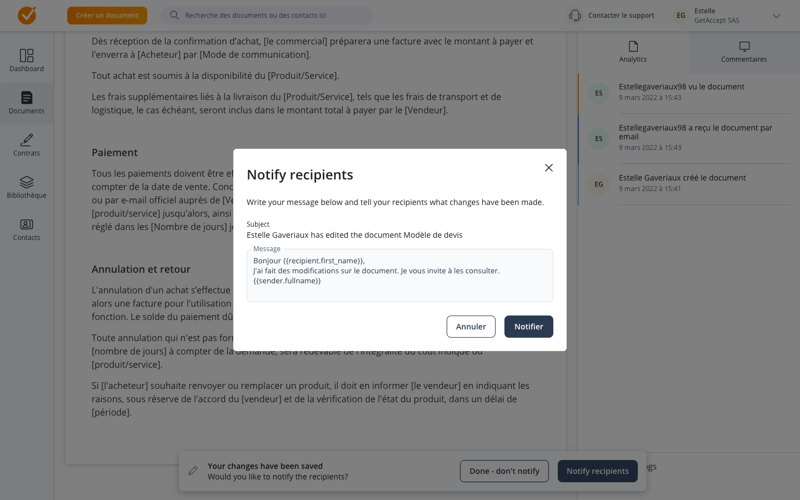Image resolution: width=800 pixels, height=500 pixels.
Task: Click the Créer un document button
Action: (107, 15)
